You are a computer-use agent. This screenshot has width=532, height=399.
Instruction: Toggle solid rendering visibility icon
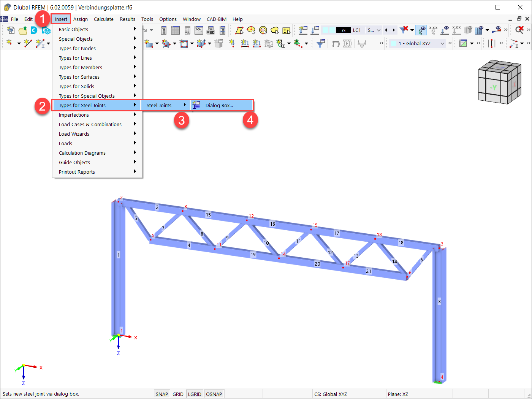[x=468, y=30]
